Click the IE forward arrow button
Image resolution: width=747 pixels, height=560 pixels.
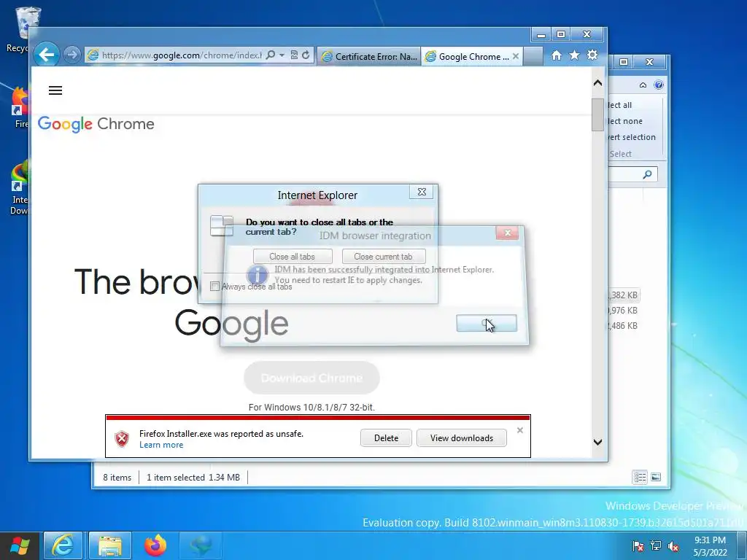(72, 55)
